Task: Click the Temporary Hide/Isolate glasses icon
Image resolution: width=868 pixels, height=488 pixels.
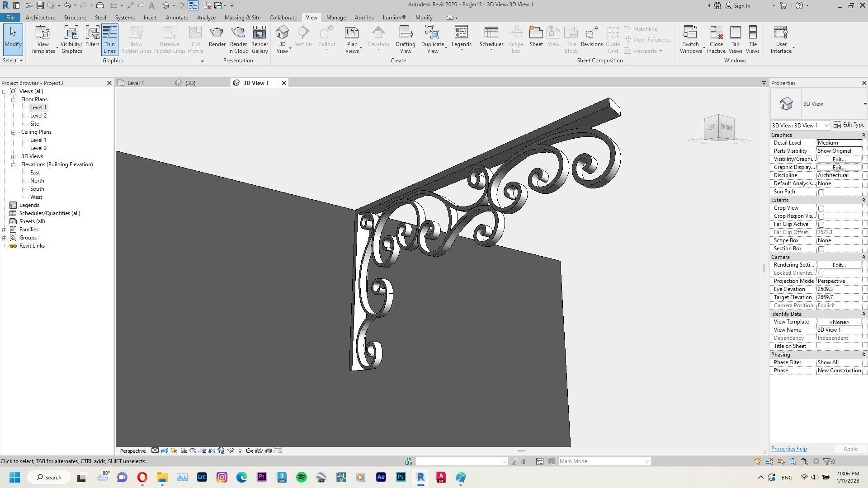Action: click(230, 450)
